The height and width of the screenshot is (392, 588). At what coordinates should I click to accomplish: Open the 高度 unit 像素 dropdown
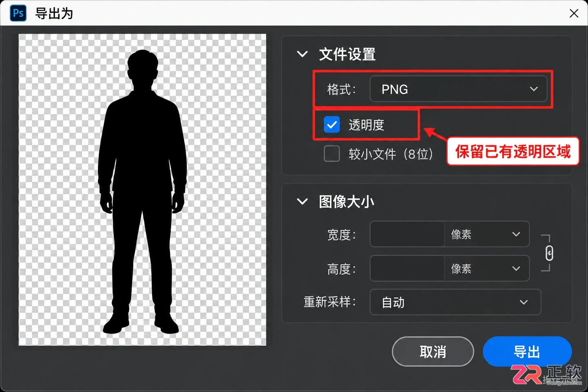pyautogui.click(x=486, y=268)
